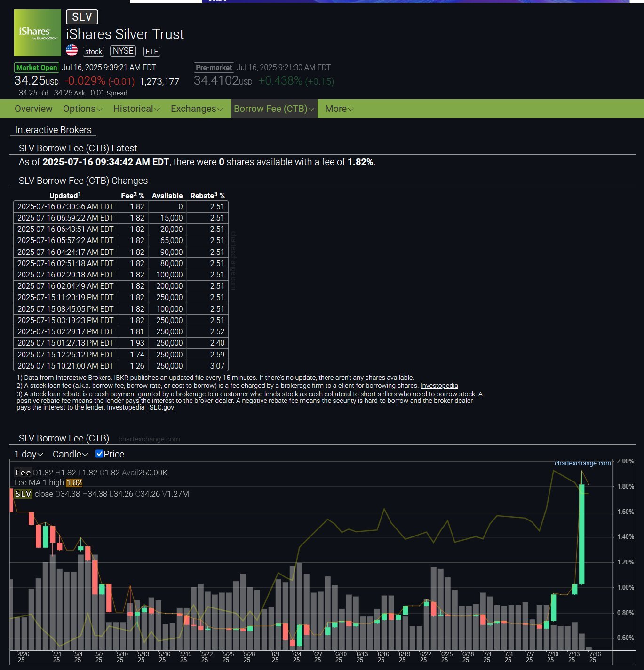
Task: Click the stock tag badge
Action: 94,52
